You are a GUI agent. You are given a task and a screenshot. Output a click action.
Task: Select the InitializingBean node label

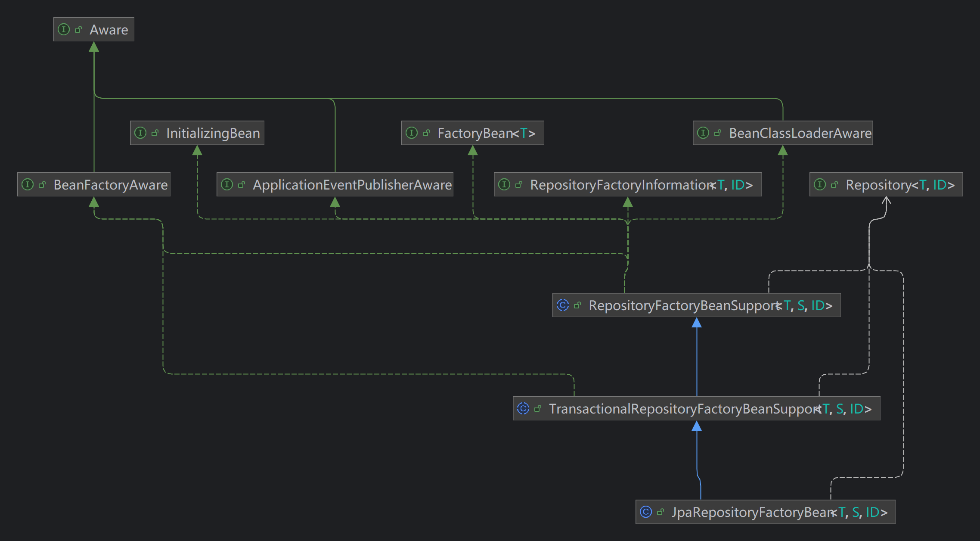tap(213, 133)
